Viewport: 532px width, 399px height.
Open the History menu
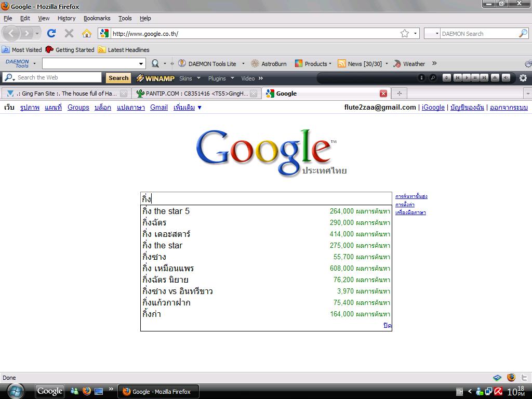click(x=66, y=18)
